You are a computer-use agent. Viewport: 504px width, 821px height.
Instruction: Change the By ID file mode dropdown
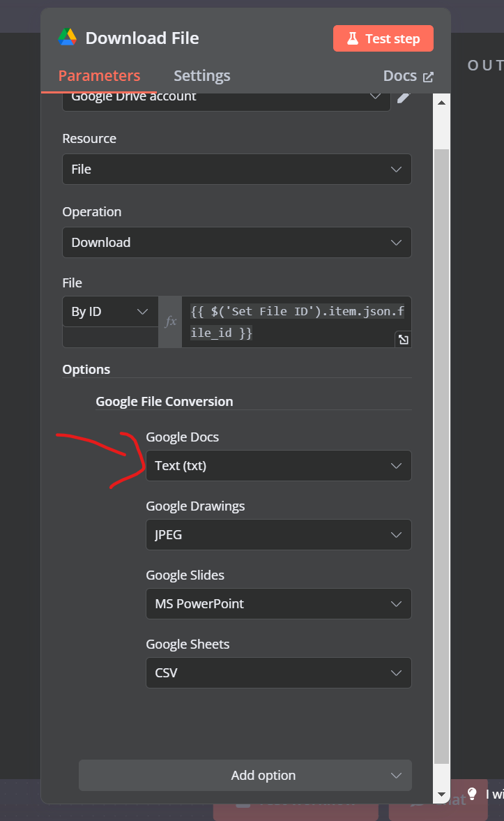110,312
